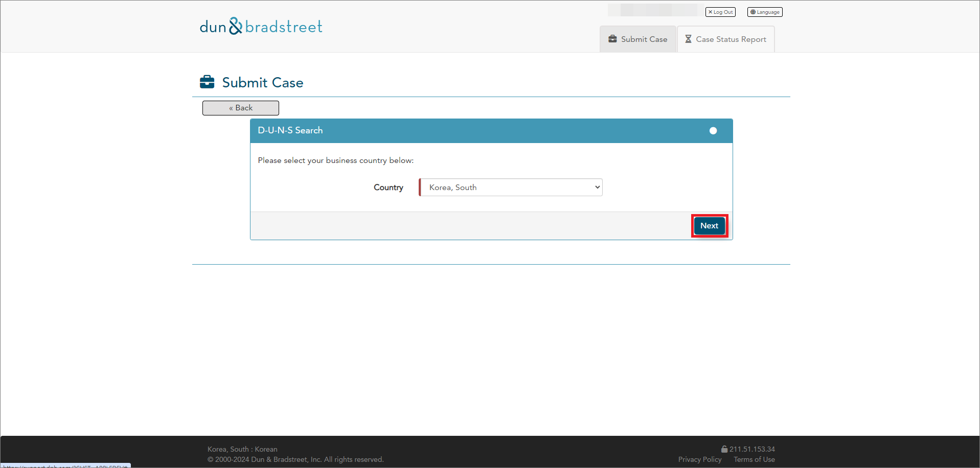Open the Submit Case tab

(x=638, y=39)
